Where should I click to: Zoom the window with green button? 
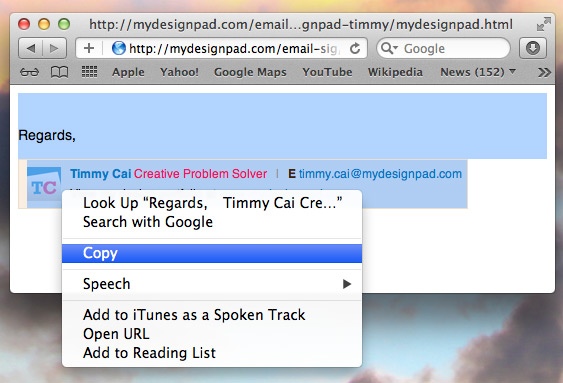point(64,24)
